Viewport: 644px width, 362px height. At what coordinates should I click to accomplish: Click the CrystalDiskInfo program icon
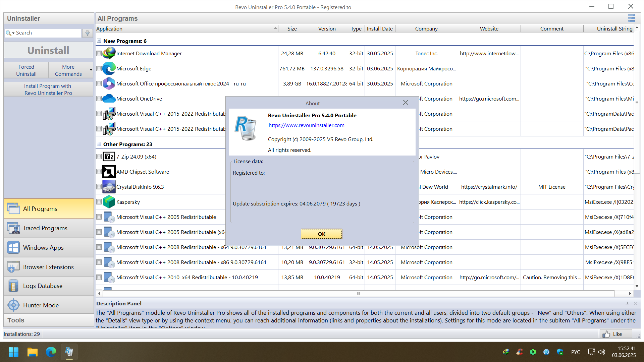(109, 187)
